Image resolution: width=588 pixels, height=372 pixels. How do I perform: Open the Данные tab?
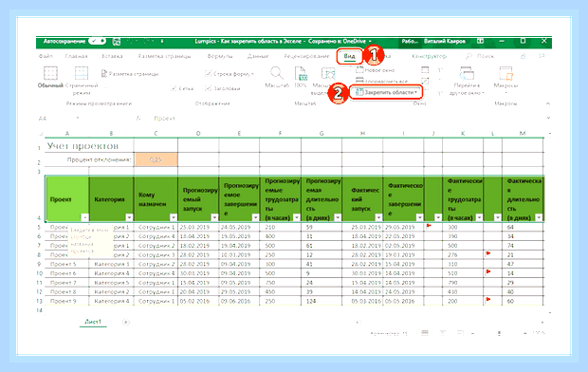coord(258,56)
